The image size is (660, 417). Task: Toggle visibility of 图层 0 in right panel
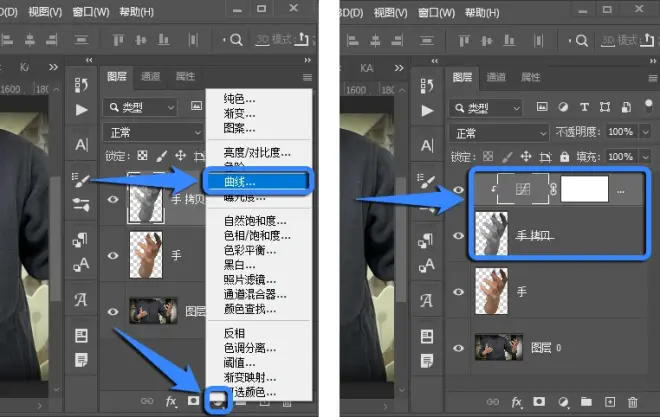click(459, 346)
